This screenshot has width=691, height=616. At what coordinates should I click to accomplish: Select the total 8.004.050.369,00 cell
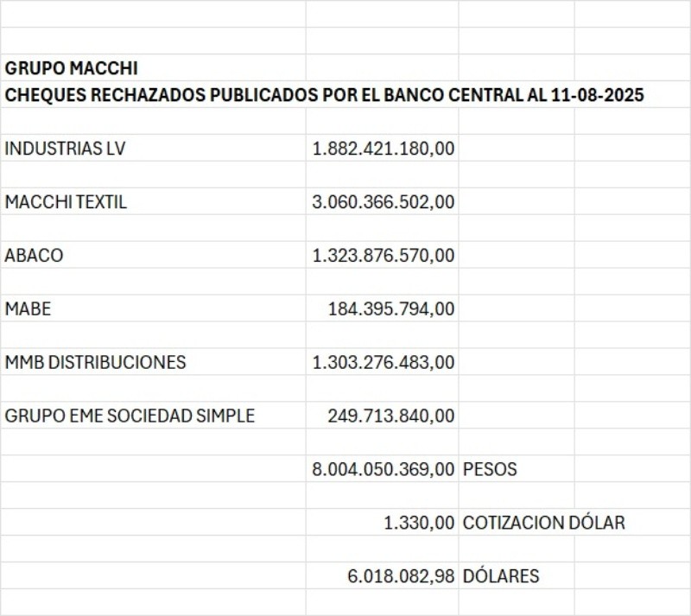[x=384, y=469]
